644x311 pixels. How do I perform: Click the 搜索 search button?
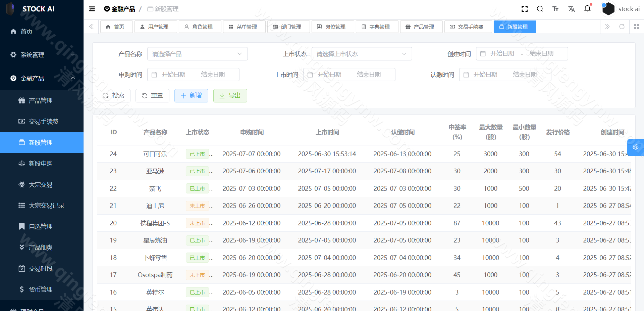pyautogui.click(x=114, y=96)
